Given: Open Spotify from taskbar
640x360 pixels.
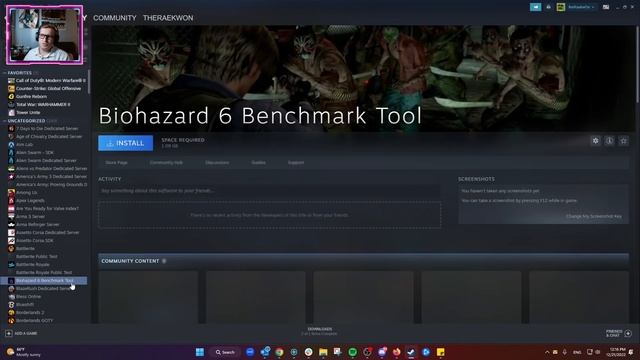Looking at the screenshot, I should pyautogui.click(x=353, y=352).
